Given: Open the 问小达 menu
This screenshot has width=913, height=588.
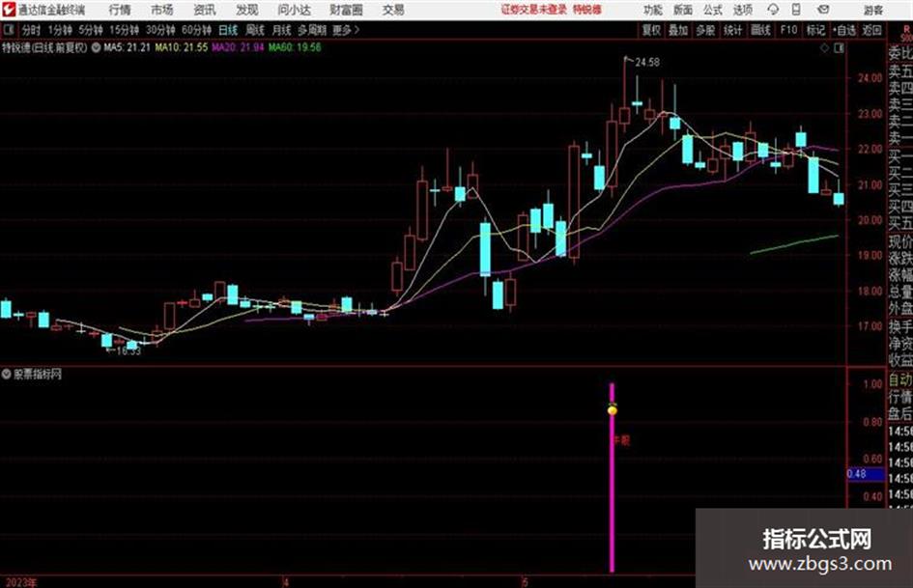Looking at the screenshot, I should (x=294, y=10).
